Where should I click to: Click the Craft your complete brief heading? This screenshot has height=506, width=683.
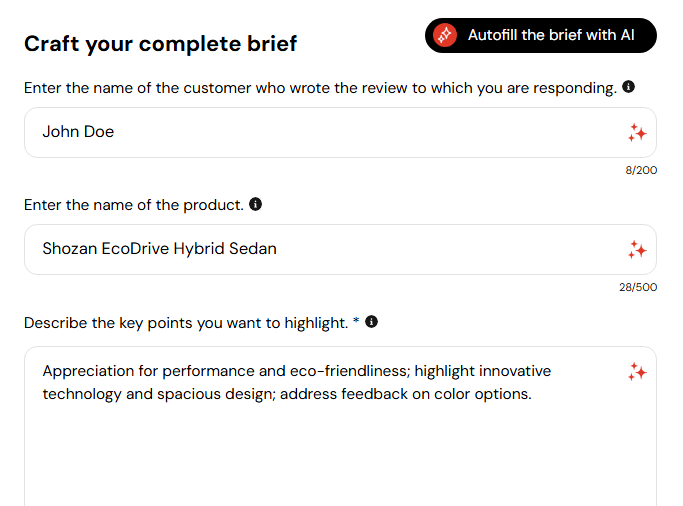coord(160,44)
